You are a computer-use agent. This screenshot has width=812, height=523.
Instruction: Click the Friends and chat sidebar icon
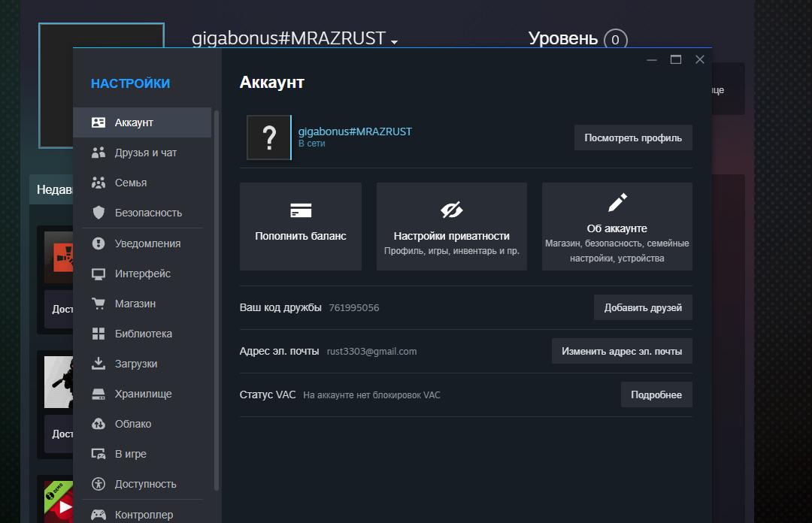(98, 153)
